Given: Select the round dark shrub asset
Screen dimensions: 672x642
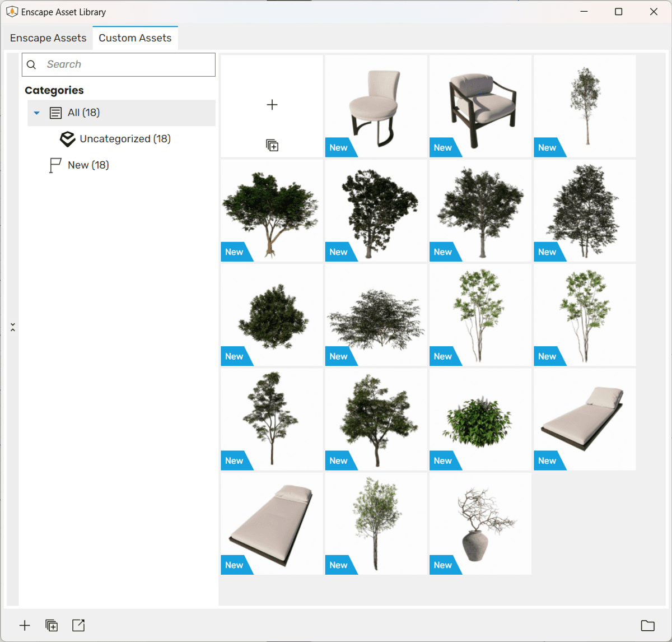Looking at the screenshot, I should [x=272, y=315].
